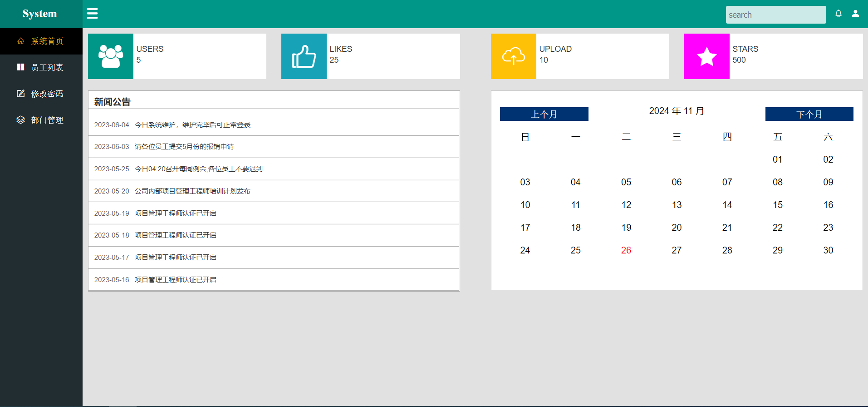The image size is (868, 407).
Task: Click the home icon beside 系统首页
Action: coord(21,41)
